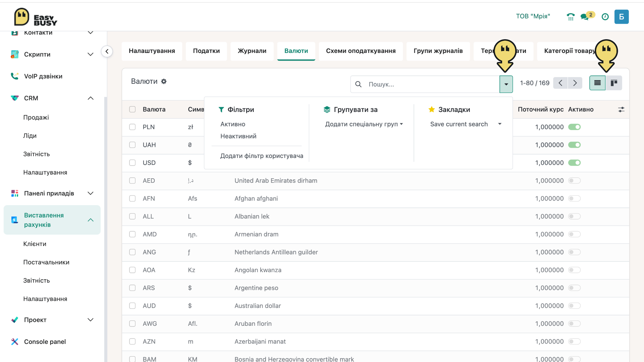Apply the Неактивний filter
The height and width of the screenshot is (362, 644).
(x=238, y=136)
